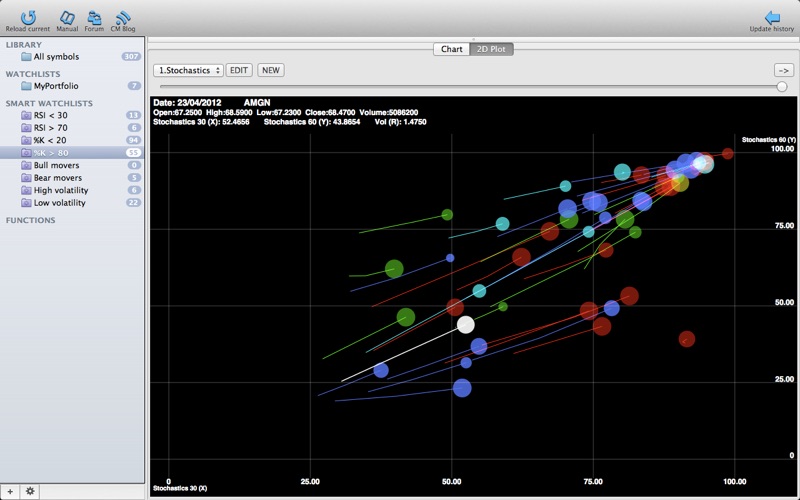This screenshot has height=500, width=800.
Task: Switch to the Chart tab
Action: [x=452, y=49]
